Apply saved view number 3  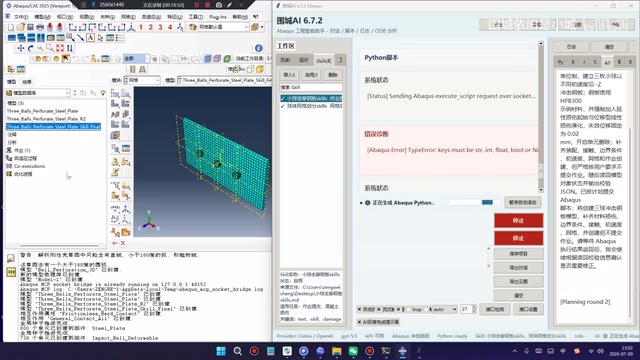tap(160, 27)
